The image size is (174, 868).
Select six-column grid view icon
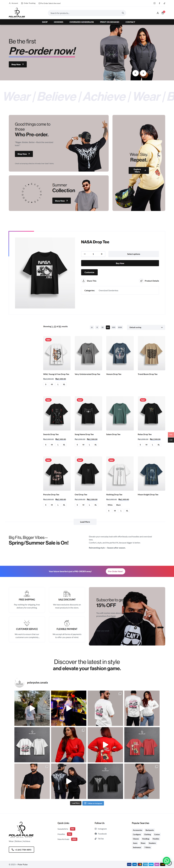120,327
